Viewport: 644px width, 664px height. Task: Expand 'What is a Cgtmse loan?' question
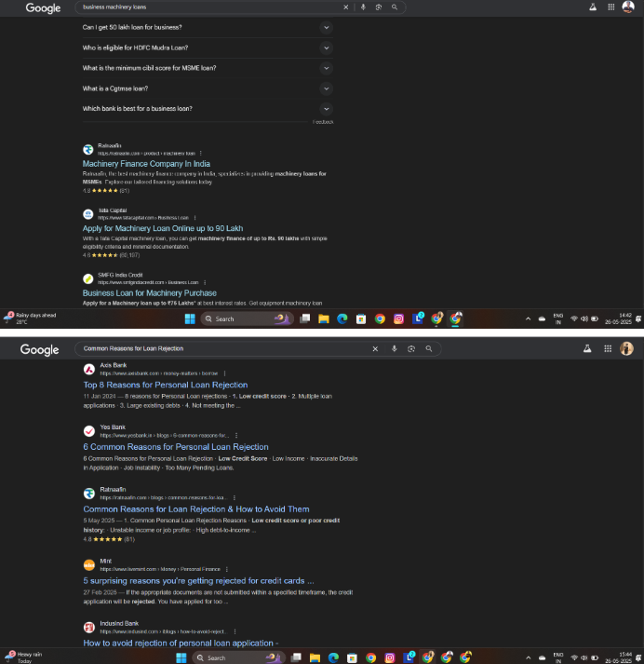[327, 88]
